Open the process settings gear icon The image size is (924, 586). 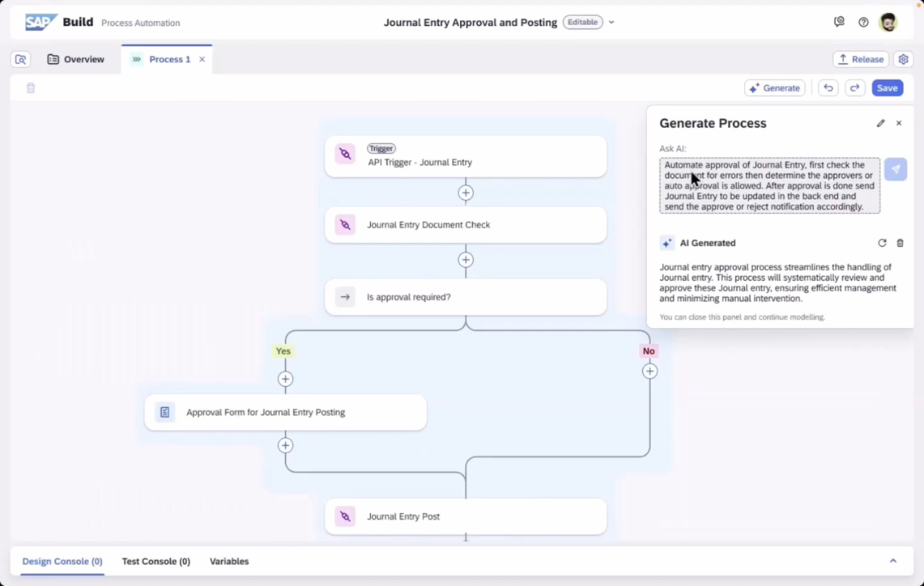(x=904, y=59)
